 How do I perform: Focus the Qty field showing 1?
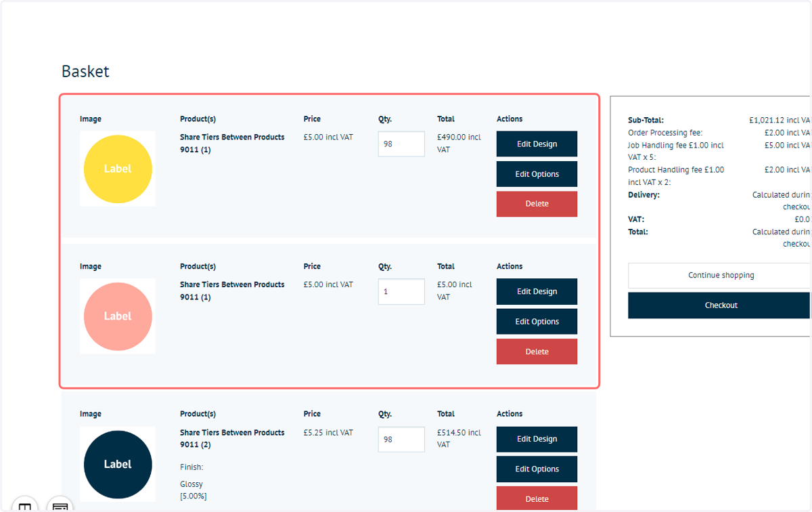pos(401,291)
